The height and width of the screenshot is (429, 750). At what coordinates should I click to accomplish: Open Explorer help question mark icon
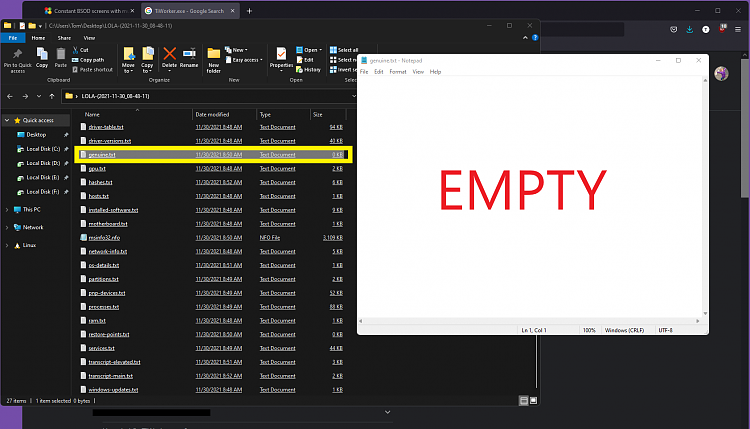pos(534,38)
